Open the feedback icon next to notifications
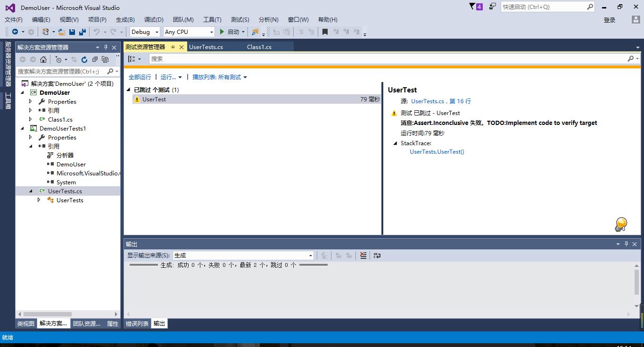Viewport: 644px width, 347px height. point(492,7)
